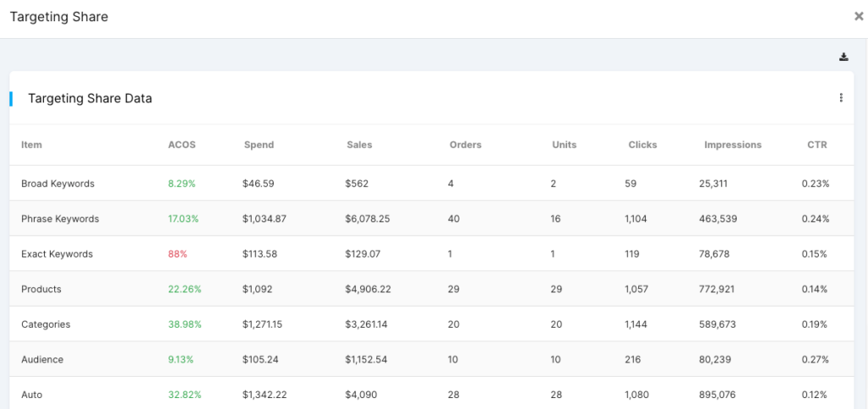Click the $4,906.22 sales cell

pyautogui.click(x=368, y=289)
